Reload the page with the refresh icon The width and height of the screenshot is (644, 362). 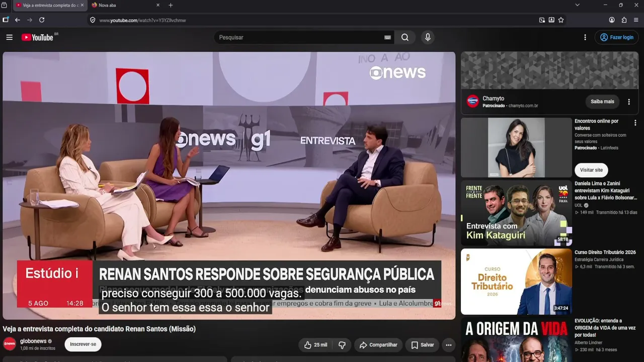pos(42,20)
